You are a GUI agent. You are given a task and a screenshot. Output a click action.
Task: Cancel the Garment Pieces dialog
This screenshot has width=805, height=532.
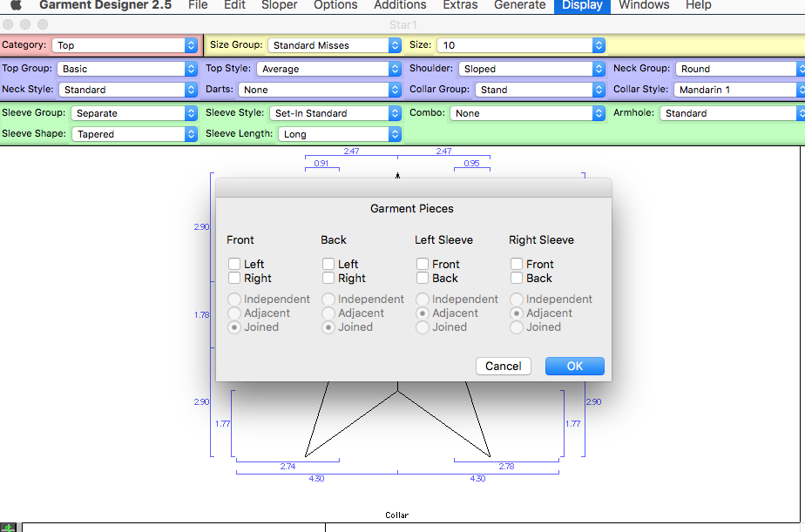[x=504, y=367]
